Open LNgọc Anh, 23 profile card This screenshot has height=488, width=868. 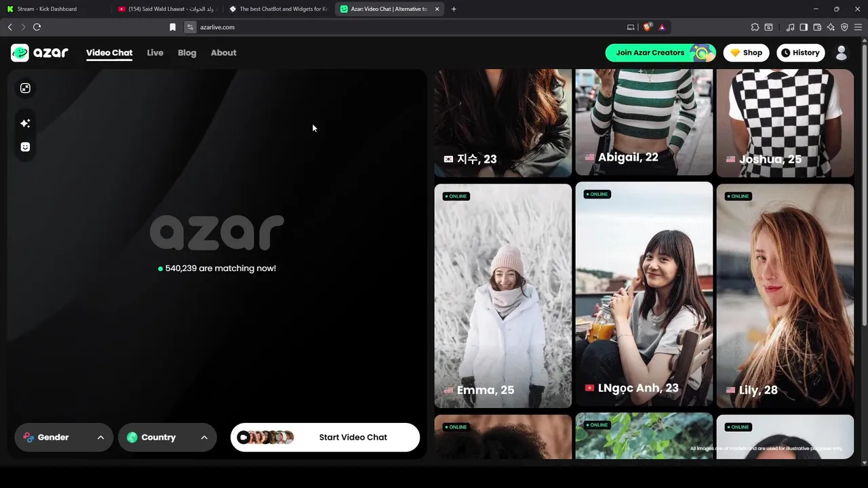click(644, 293)
